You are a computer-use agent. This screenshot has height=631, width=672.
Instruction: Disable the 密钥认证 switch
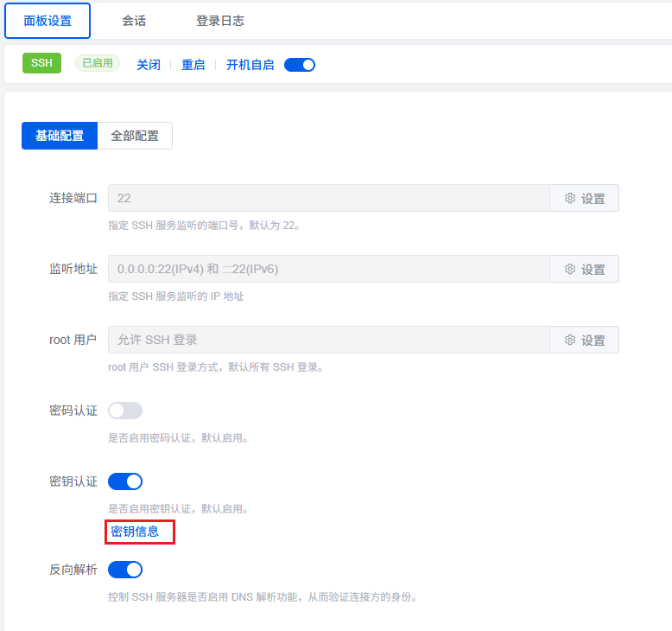pyautogui.click(x=125, y=481)
